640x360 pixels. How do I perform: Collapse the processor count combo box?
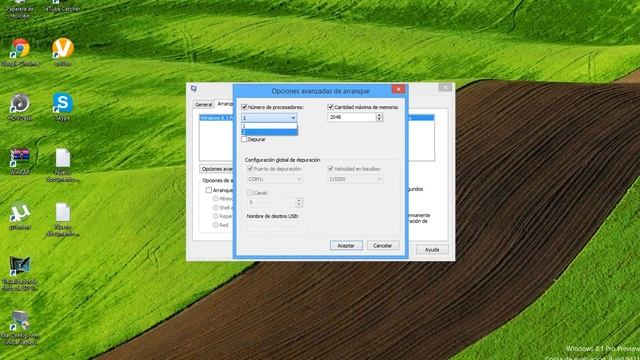pyautogui.click(x=293, y=118)
